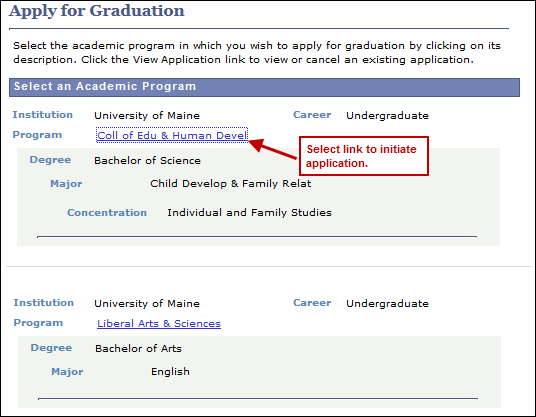Click the red arrow pointing at the program link
This screenshot has height=417, width=536.
[x=273, y=148]
